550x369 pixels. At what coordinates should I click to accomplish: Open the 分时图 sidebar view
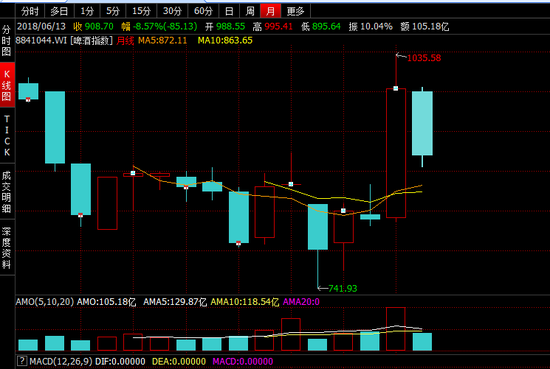point(7,40)
